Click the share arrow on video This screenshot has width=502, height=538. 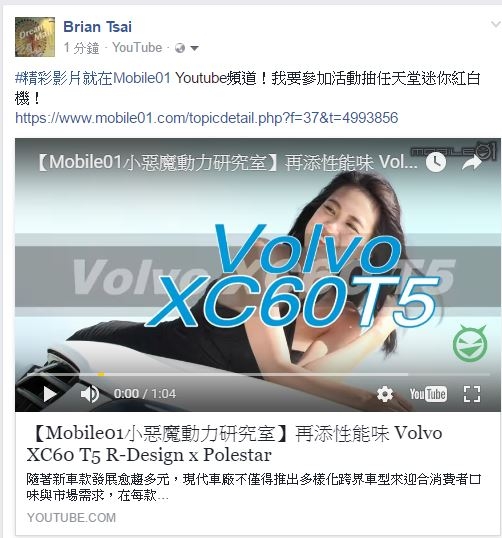click(x=472, y=162)
